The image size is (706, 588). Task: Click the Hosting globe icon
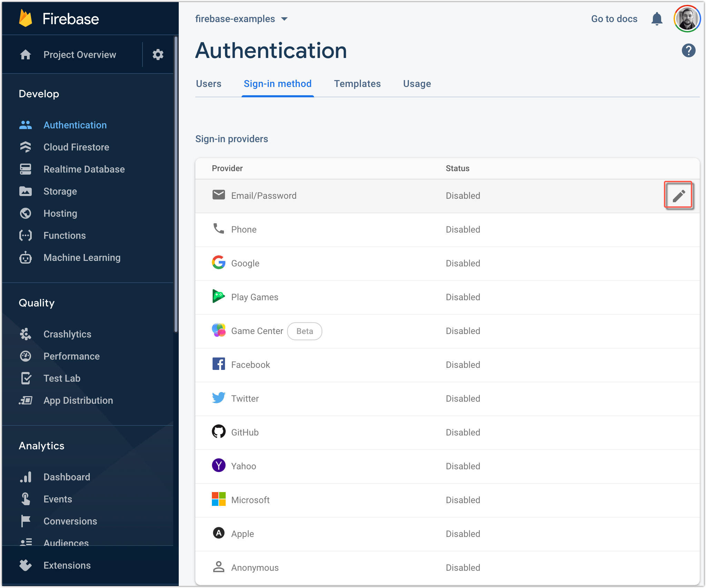pos(26,213)
